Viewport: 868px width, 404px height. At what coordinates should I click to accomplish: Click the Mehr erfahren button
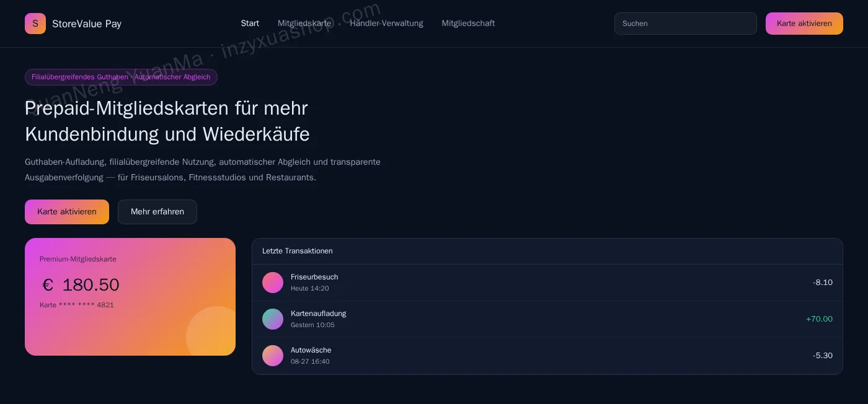pyautogui.click(x=157, y=212)
